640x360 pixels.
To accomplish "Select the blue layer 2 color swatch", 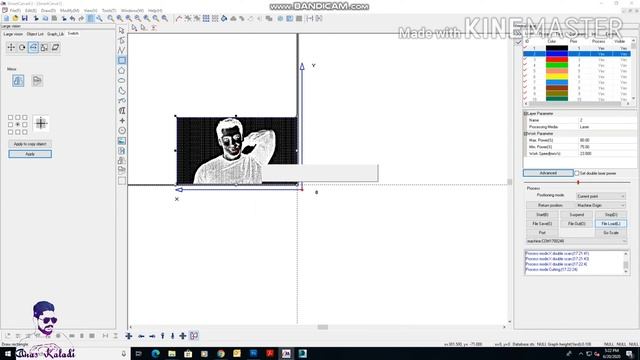I will (557, 54).
